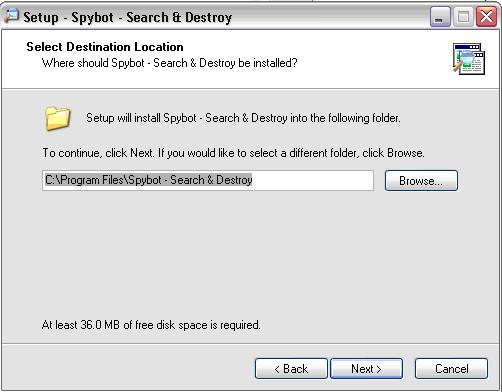Click the yellow folder icon

[58, 119]
